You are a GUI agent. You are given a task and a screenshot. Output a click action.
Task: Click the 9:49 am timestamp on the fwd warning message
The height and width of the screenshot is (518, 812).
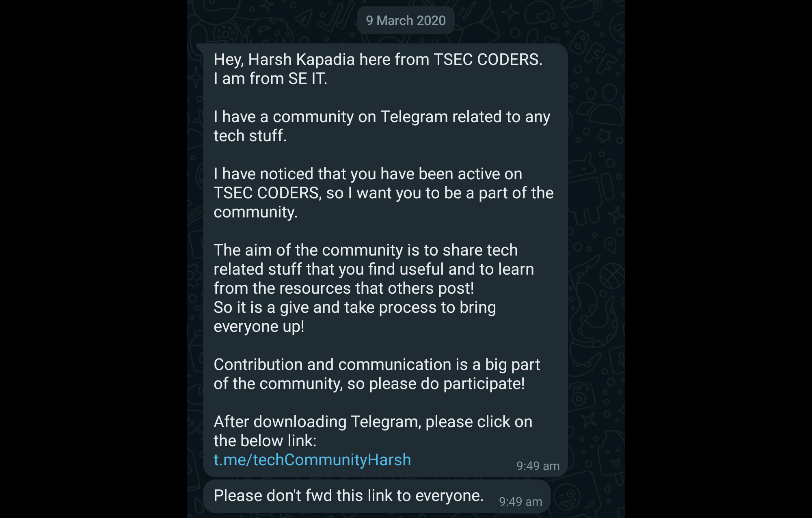click(520, 502)
